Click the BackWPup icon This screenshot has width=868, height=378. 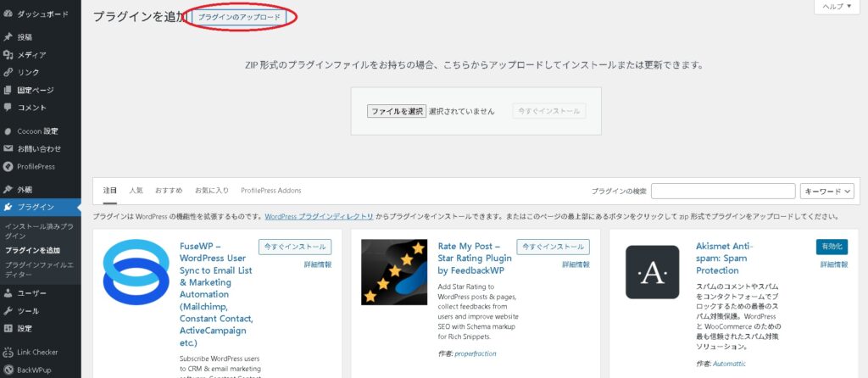click(x=8, y=370)
